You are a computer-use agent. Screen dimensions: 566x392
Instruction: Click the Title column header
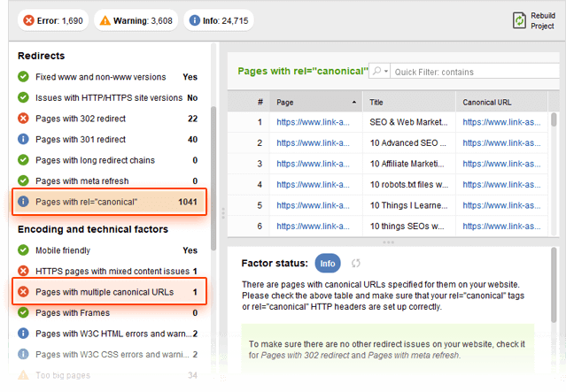408,102
